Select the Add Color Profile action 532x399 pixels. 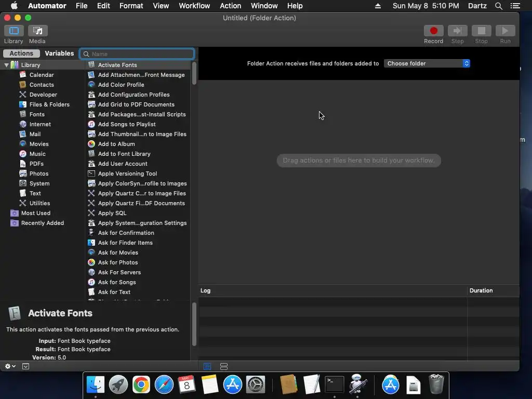tap(137, 85)
